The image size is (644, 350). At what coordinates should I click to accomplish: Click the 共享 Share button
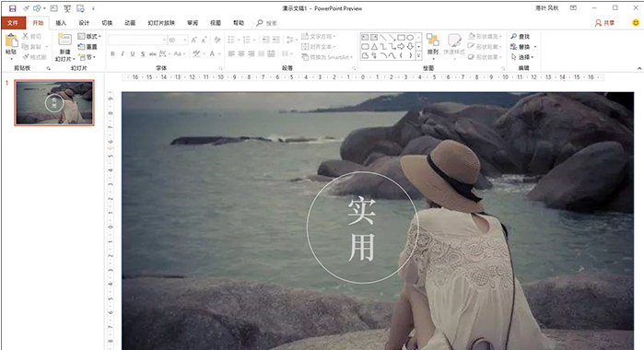(604, 23)
